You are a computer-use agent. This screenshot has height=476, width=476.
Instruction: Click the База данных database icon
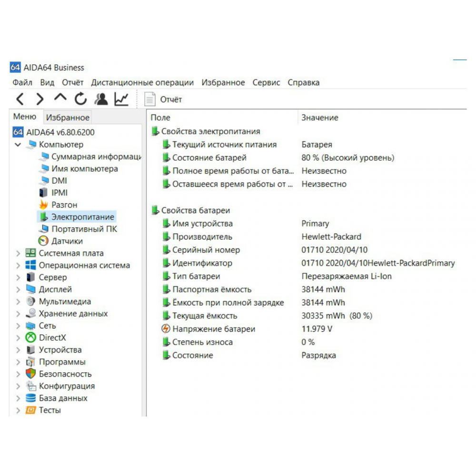click(x=30, y=397)
